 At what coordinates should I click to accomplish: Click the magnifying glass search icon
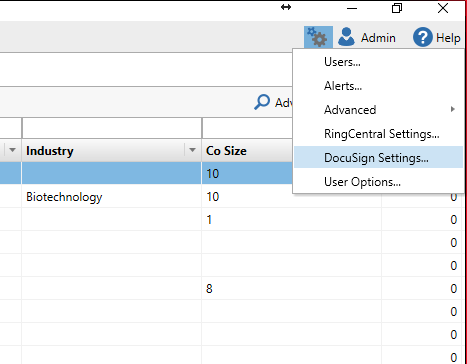point(262,102)
